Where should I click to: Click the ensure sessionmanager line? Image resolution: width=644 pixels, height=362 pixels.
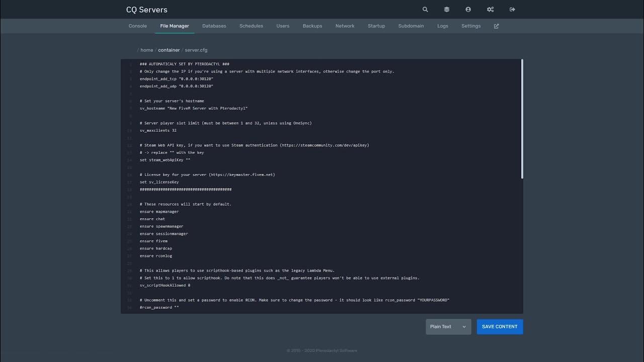click(164, 234)
